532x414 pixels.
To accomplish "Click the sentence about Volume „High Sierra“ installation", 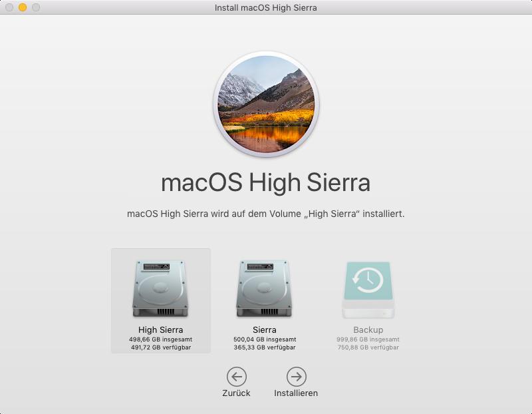I will [x=265, y=214].
